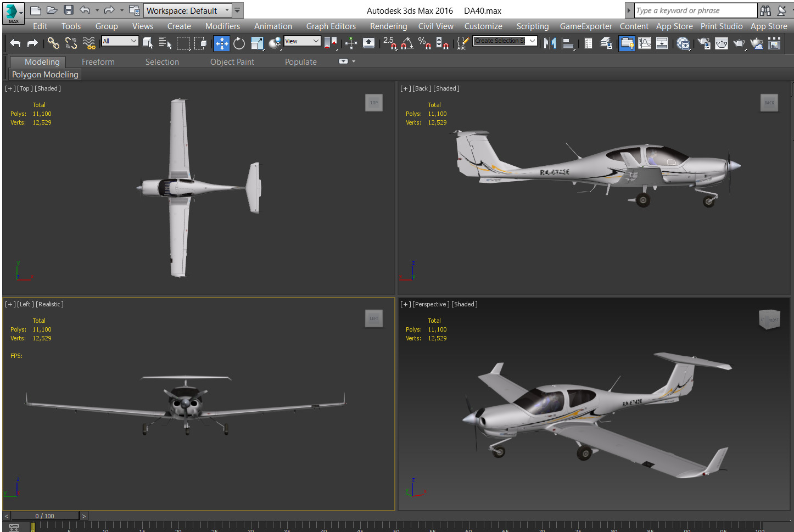Click the Select and Link chain icon
The height and width of the screenshot is (532, 794).
pos(53,43)
